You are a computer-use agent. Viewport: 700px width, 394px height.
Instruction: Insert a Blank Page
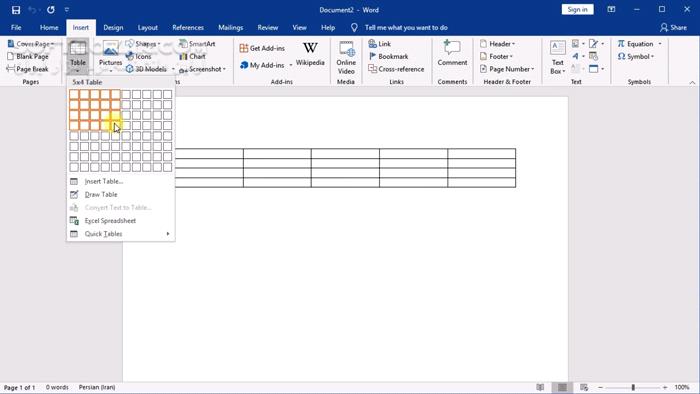pos(28,57)
